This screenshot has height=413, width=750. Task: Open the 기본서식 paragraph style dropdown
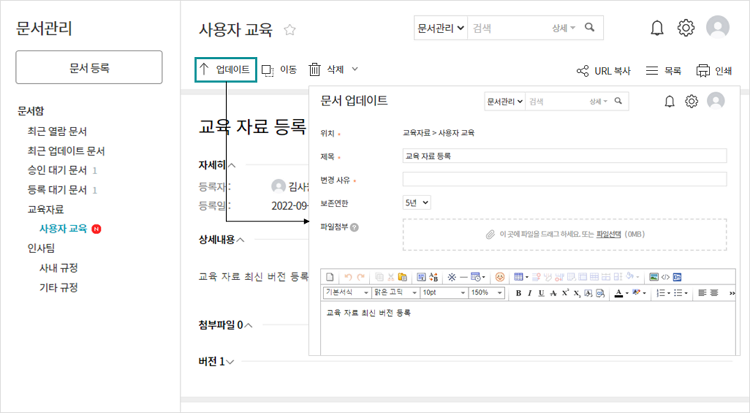point(347,292)
